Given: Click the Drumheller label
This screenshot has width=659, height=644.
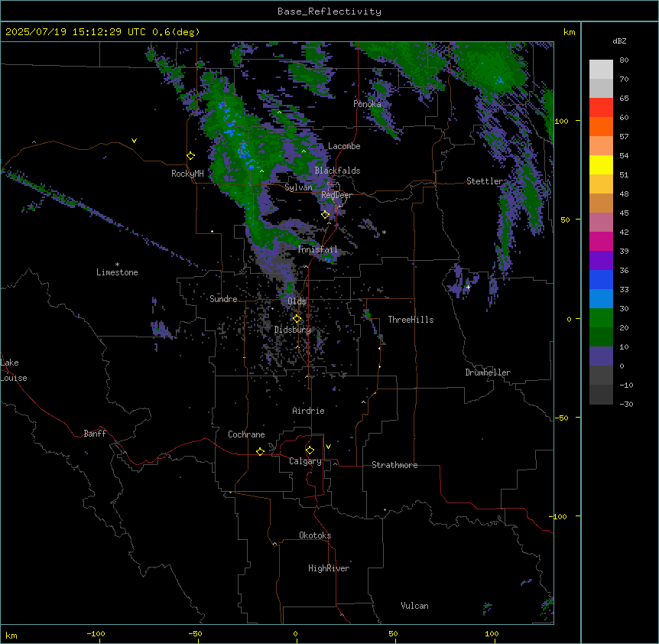Looking at the screenshot, I should coord(488,372).
